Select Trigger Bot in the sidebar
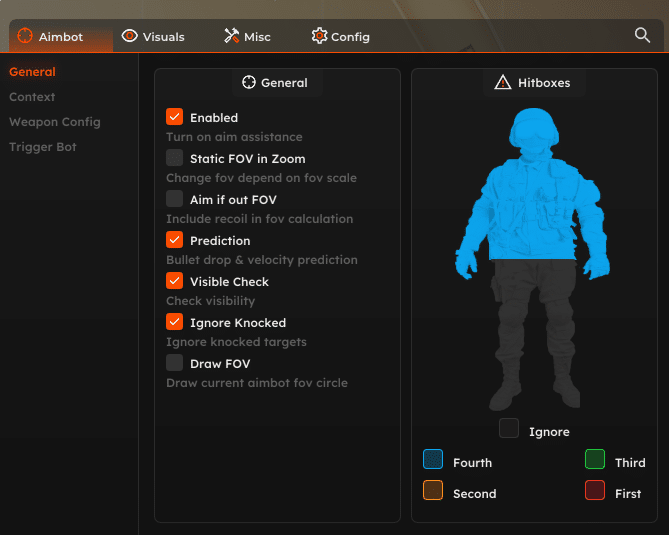Image resolution: width=669 pixels, height=535 pixels. tap(43, 147)
